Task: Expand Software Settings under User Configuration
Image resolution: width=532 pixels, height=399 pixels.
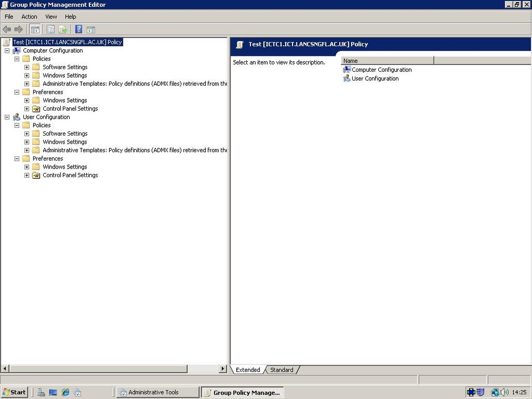Action: click(x=27, y=134)
